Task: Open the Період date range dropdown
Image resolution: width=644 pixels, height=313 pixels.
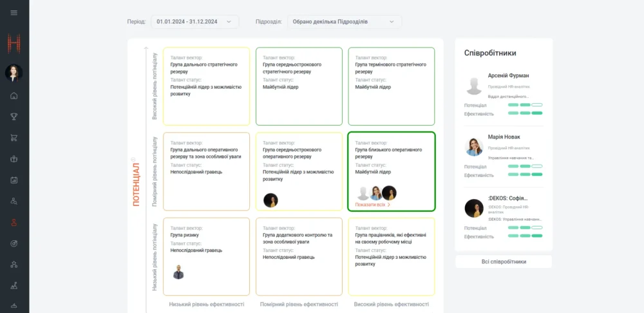Action: (x=194, y=22)
